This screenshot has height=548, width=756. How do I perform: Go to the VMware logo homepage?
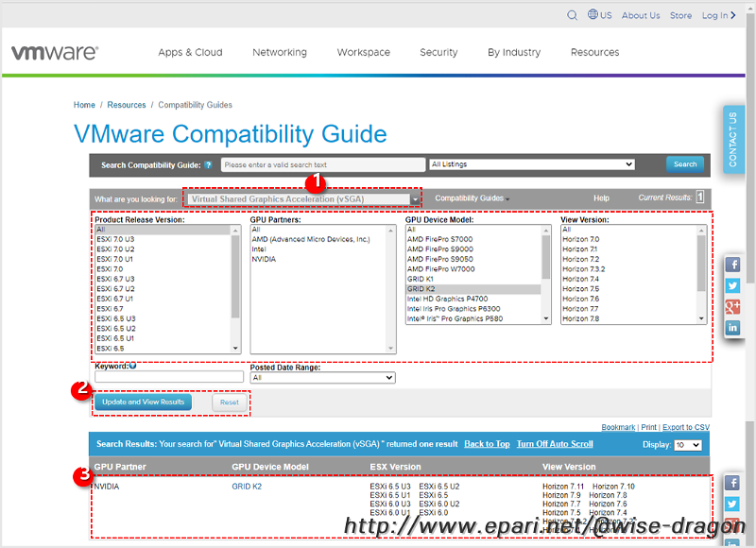point(55,52)
